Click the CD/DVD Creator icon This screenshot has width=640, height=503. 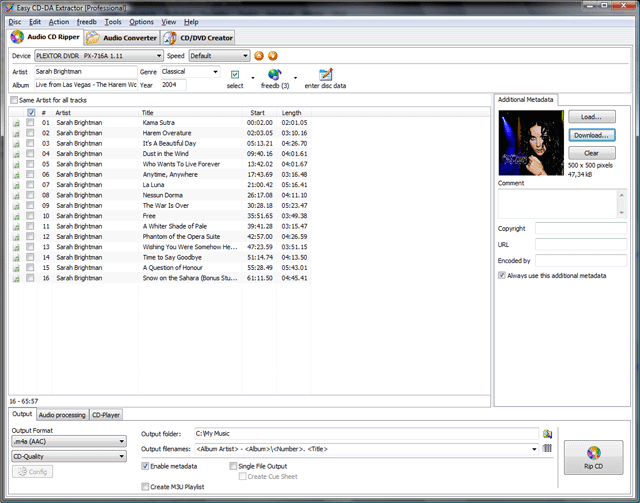pyautogui.click(x=169, y=38)
